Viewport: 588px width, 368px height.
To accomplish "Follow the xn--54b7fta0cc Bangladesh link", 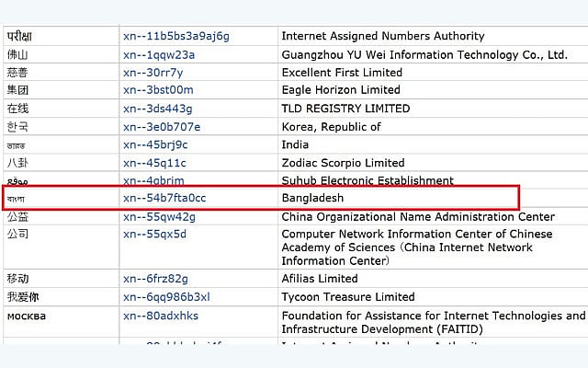I will coord(164,198).
